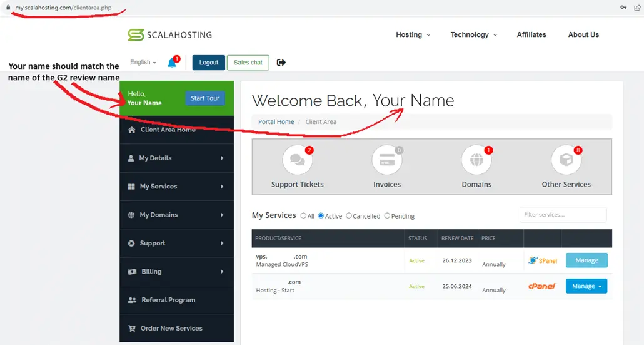
Task: Open the Other Services box icon
Action: [566, 160]
